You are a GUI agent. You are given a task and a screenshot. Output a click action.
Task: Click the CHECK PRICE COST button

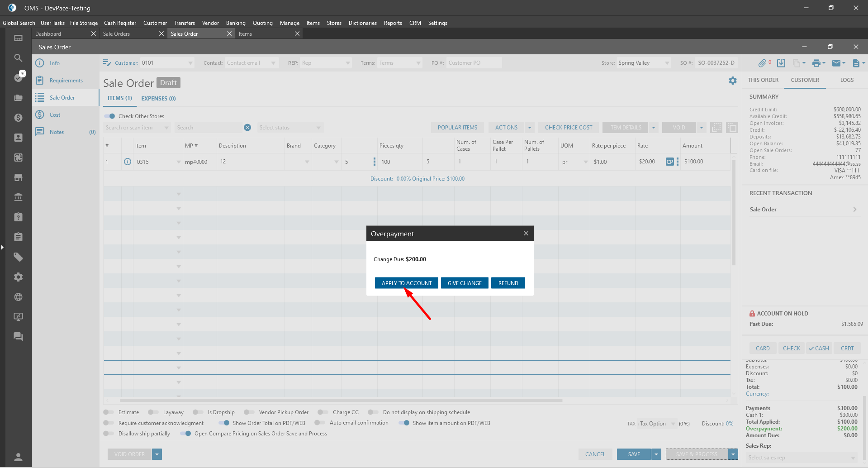[x=569, y=128]
